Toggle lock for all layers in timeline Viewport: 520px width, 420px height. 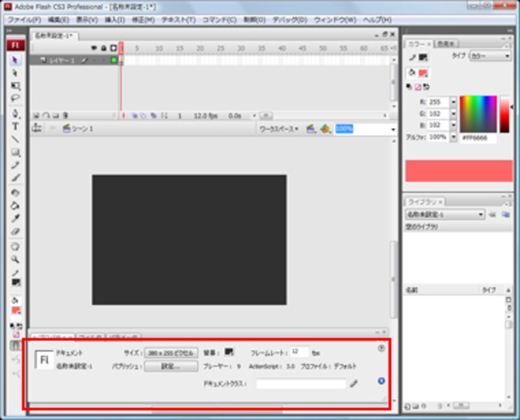click(x=103, y=48)
